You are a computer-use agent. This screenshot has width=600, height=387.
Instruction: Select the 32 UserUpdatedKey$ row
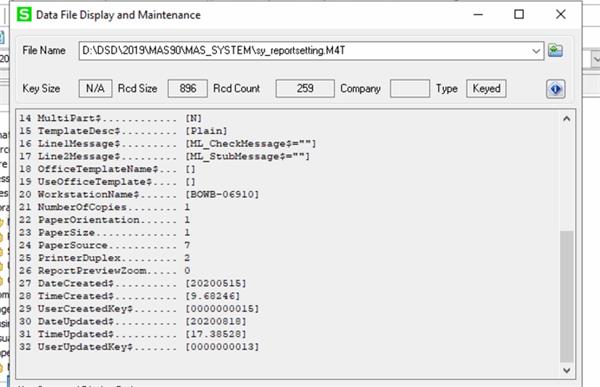(139, 347)
